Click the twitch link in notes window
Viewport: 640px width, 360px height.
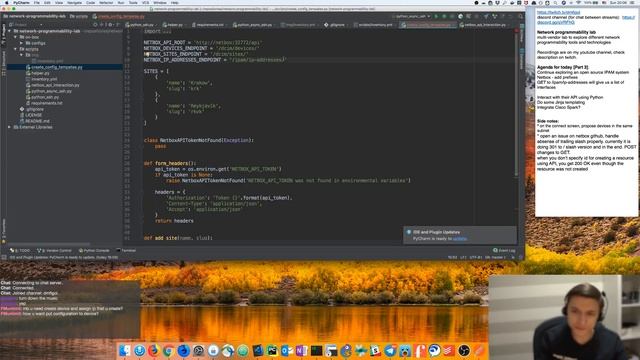[x=558, y=13]
